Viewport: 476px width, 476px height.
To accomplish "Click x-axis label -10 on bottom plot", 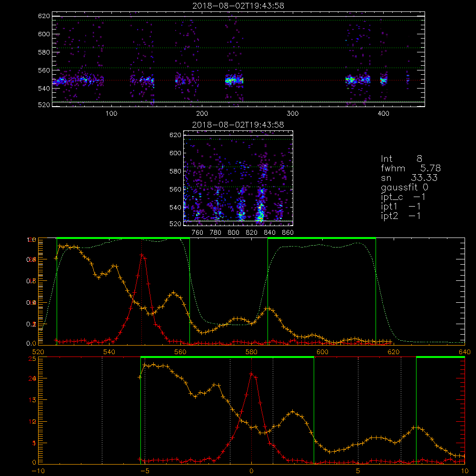I will click(38, 471).
